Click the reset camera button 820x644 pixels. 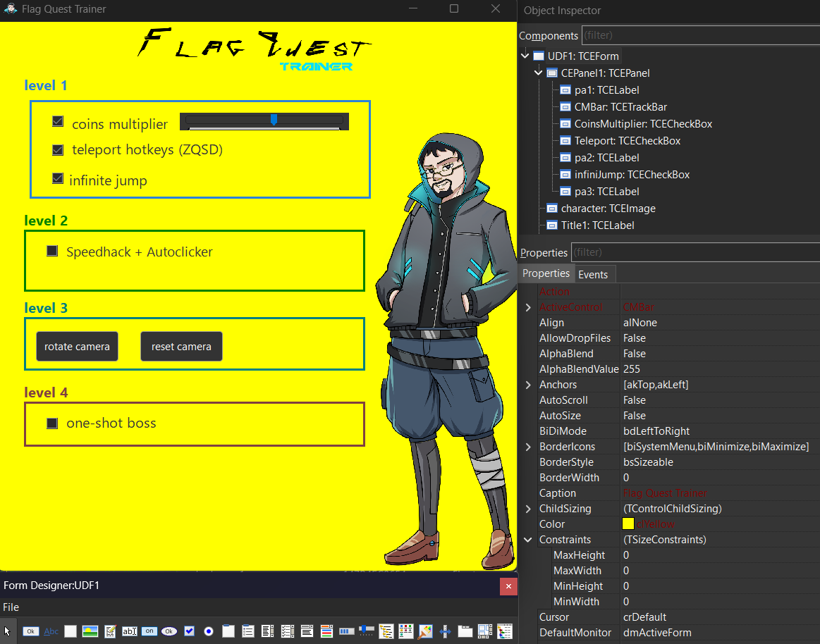coord(181,346)
